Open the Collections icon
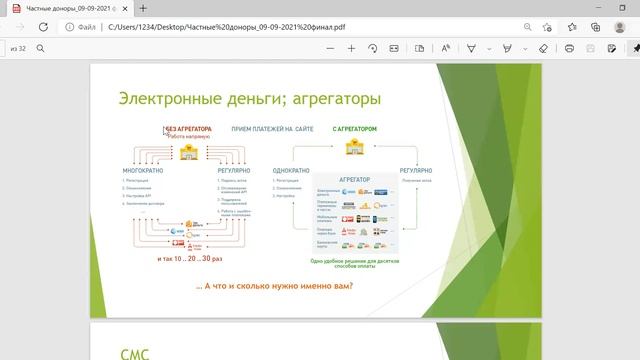 [x=596, y=27]
